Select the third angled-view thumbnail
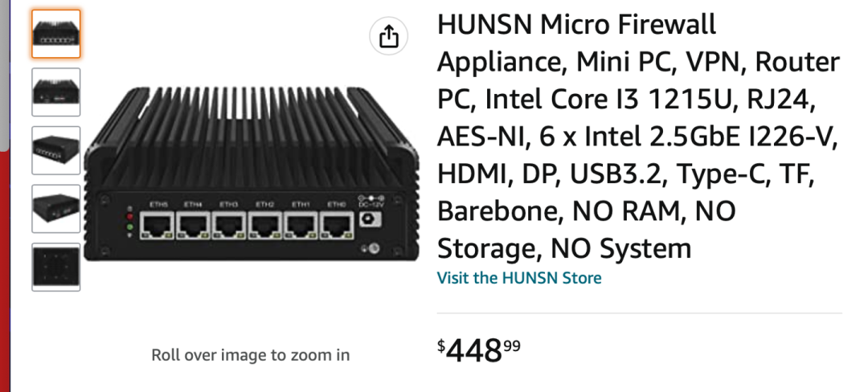This screenshot has width=868, height=392. pyautogui.click(x=56, y=150)
